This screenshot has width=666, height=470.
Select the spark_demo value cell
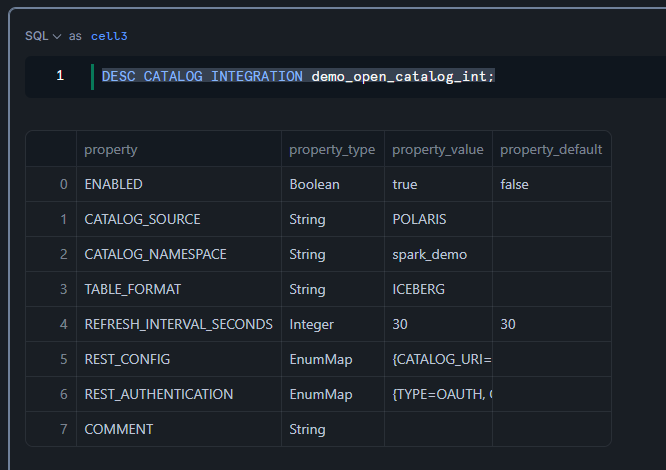coord(438,254)
